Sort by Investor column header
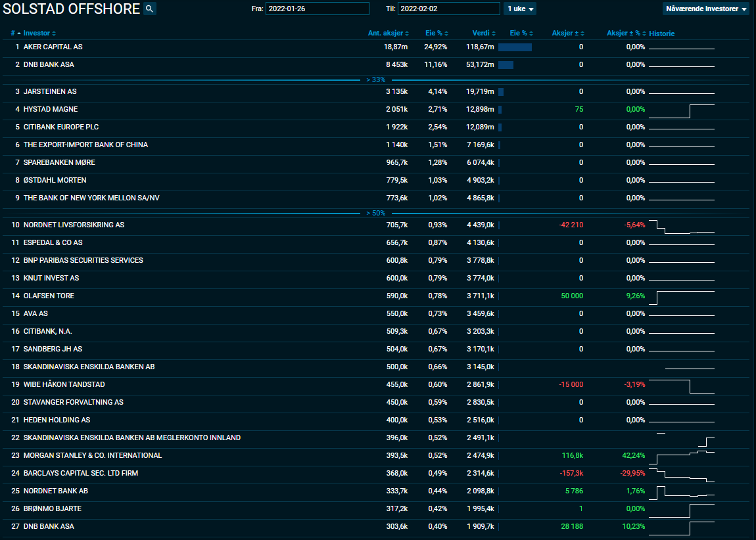The image size is (756, 540). tap(39, 34)
